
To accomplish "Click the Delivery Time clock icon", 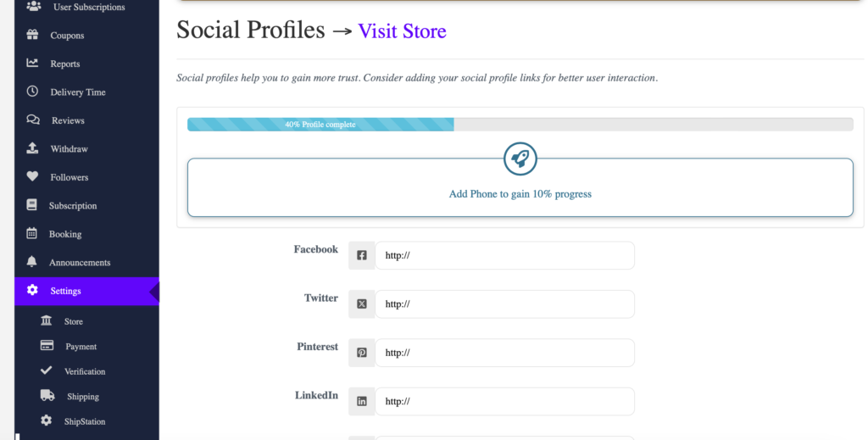I will (x=32, y=92).
